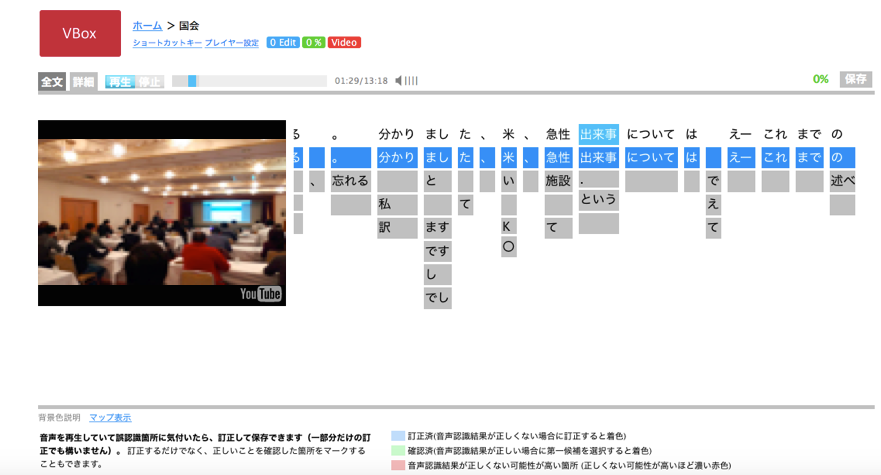The width and height of the screenshot is (881, 475).
Task: Select candidate まで in the blue row
Action: (810, 157)
